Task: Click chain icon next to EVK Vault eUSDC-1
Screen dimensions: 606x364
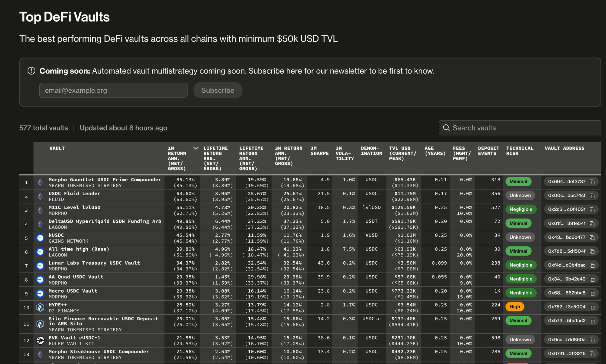Action: tap(40, 340)
